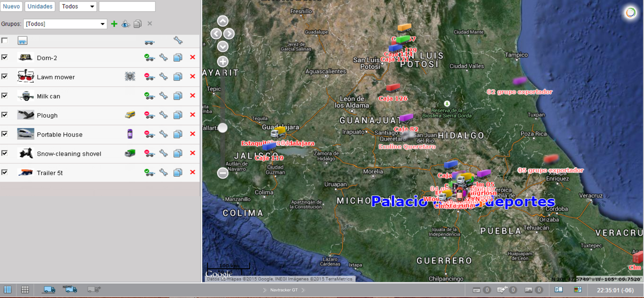Uncheck the Trailer 5t checkbox
This screenshot has height=298, width=644.
5,172
